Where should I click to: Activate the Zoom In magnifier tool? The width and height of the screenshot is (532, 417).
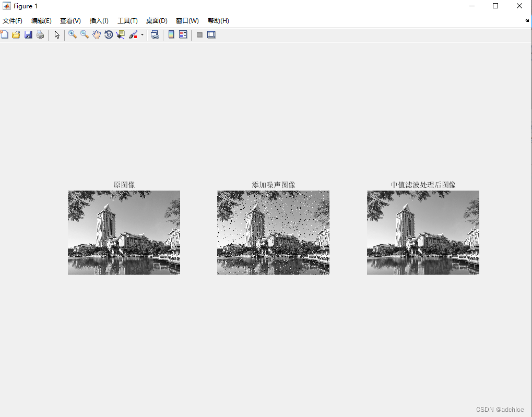pos(72,34)
